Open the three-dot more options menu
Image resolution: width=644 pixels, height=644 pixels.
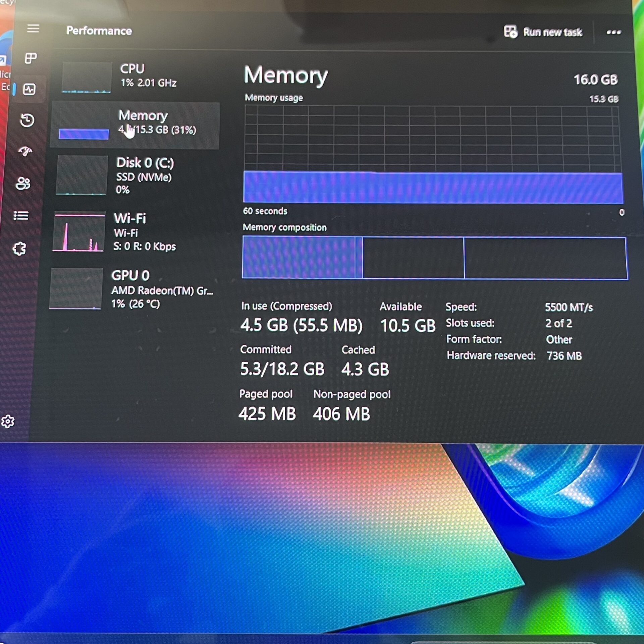pyautogui.click(x=613, y=32)
